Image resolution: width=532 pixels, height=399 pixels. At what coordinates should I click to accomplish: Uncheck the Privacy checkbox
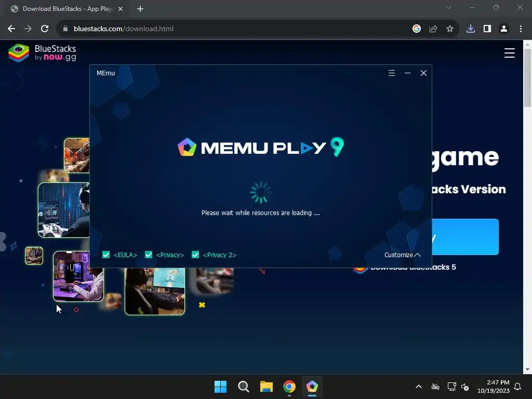(149, 255)
